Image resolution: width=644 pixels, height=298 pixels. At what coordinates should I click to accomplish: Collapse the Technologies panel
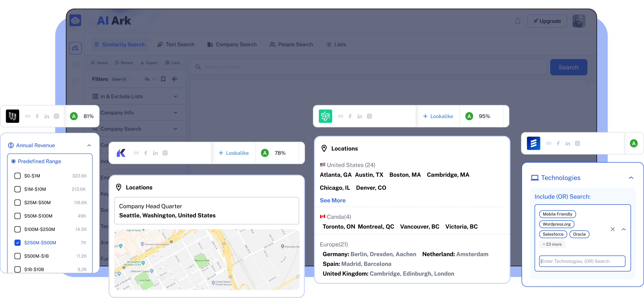631,178
